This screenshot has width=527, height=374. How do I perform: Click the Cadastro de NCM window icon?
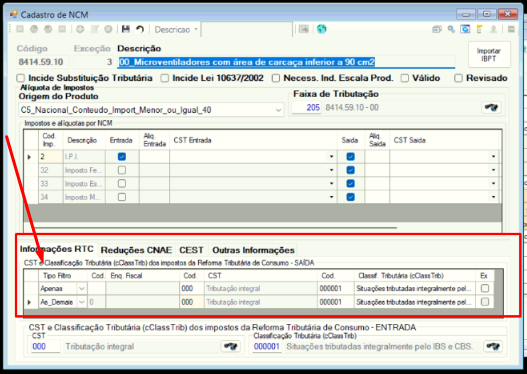[x=13, y=14]
